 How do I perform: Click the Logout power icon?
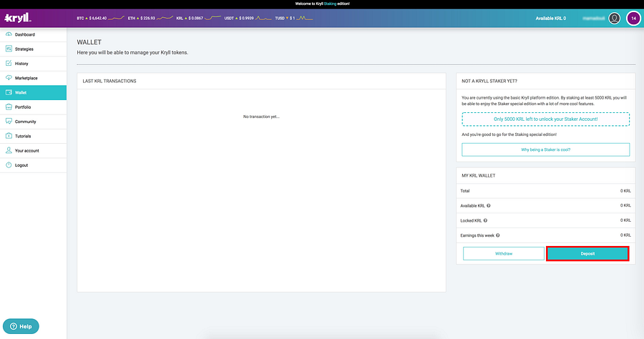(9, 165)
